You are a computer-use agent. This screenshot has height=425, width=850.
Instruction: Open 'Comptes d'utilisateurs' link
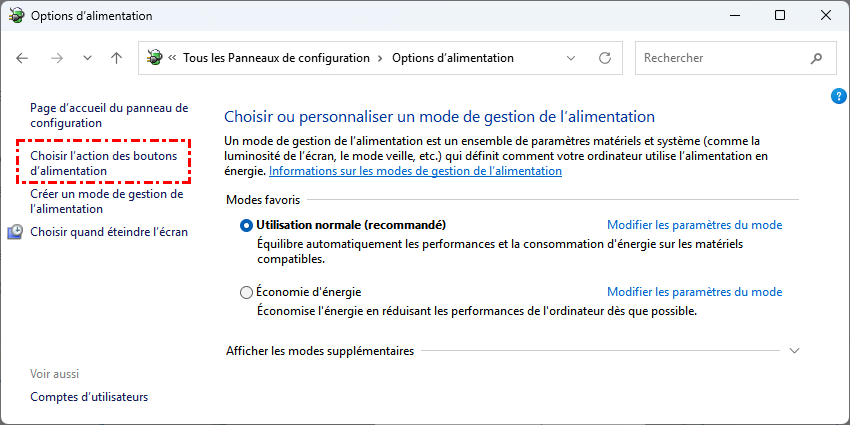[x=89, y=397]
